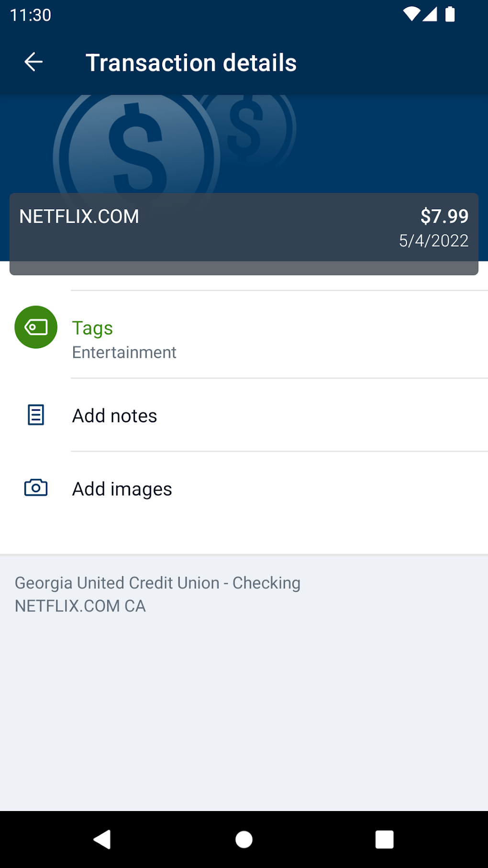This screenshot has height=868, width=488.
Task: Tap the camera icon
Action: (x=36, y=488)
